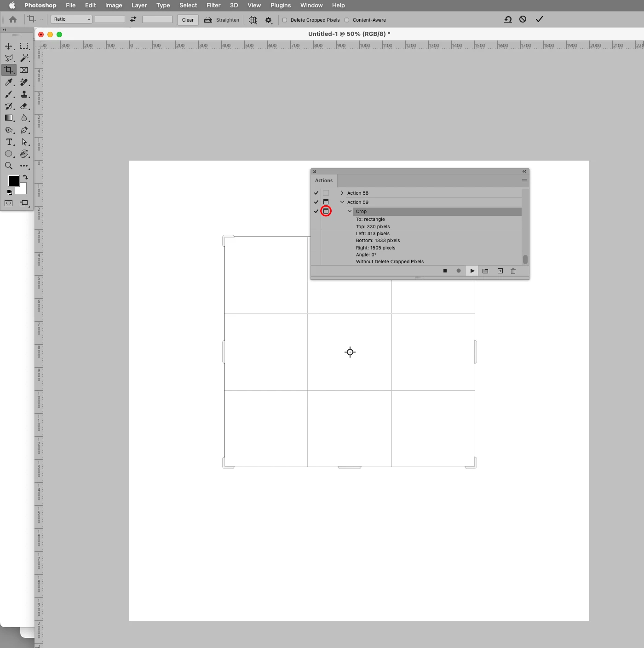This screenshot has width=644, height=648.
Task: Select the Polygonal Lasso tool
Action: coord(9,58)
